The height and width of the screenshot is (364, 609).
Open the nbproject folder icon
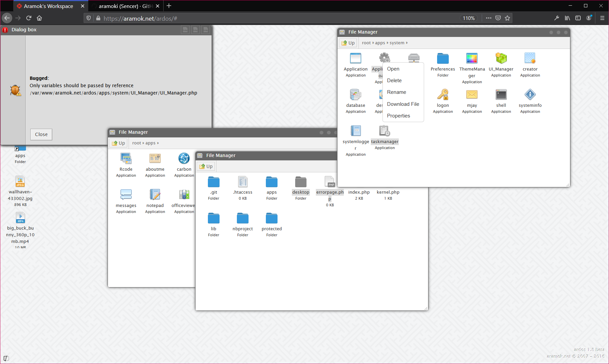[x=243, y=218]
